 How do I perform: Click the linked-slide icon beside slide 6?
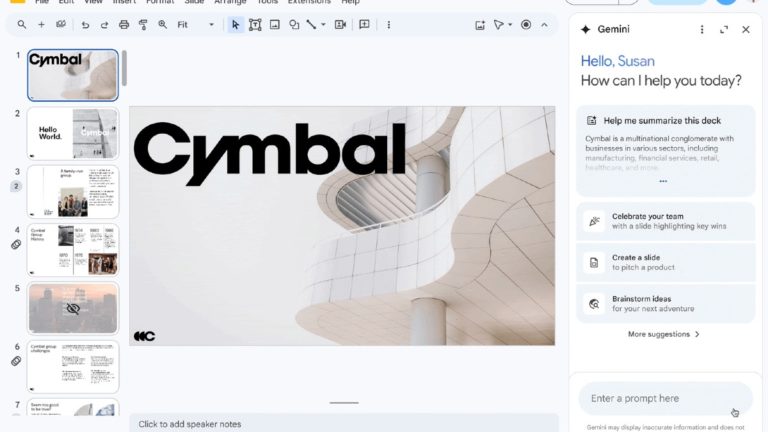[16, 361]
